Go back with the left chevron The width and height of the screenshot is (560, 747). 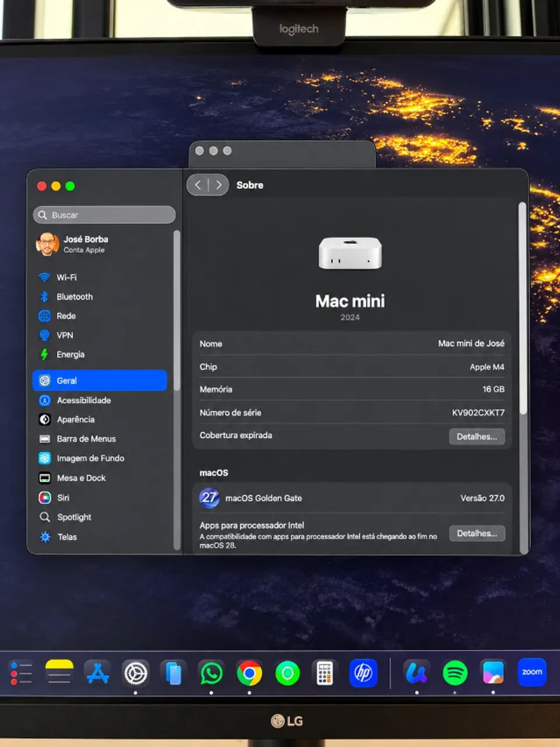198,185
